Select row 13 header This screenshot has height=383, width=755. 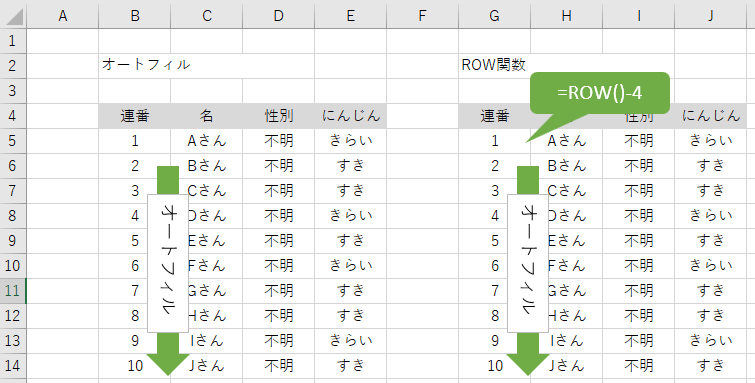pyautogui.click(x=13, y=341)
